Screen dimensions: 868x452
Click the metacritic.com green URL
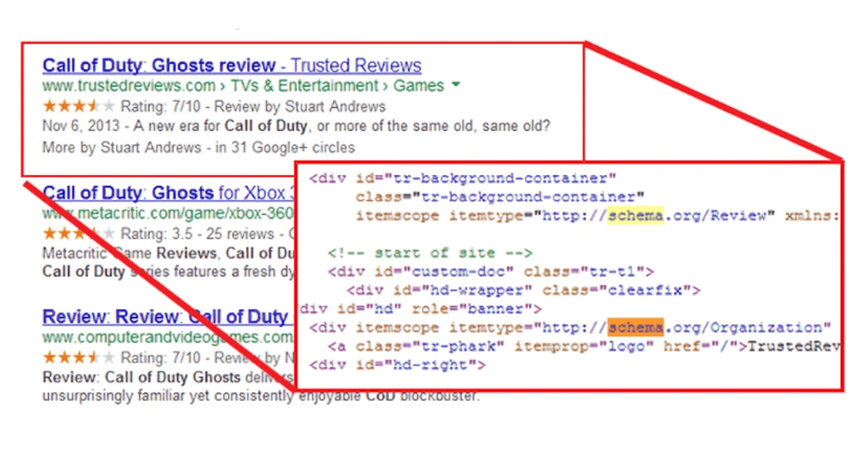(168, 214)
